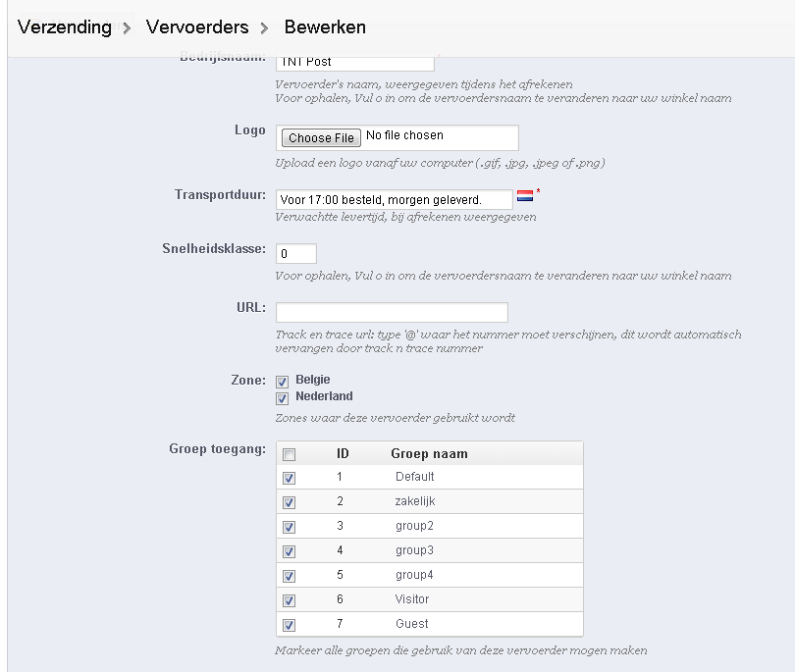Viewport: 795px width, 672px height.
Task: Click the URL tracking input field
Action: point(392,312)
